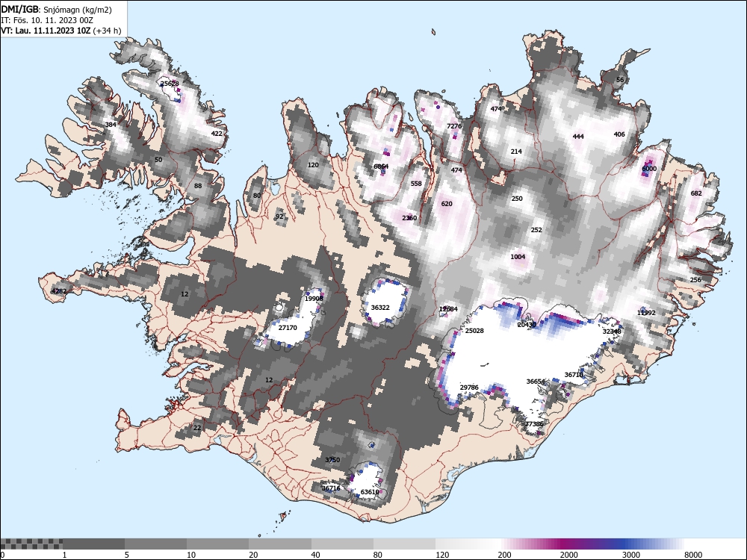Click the snow value 32348
The height and width of the screenshot is (560, 747).
(x=612, y=332)
